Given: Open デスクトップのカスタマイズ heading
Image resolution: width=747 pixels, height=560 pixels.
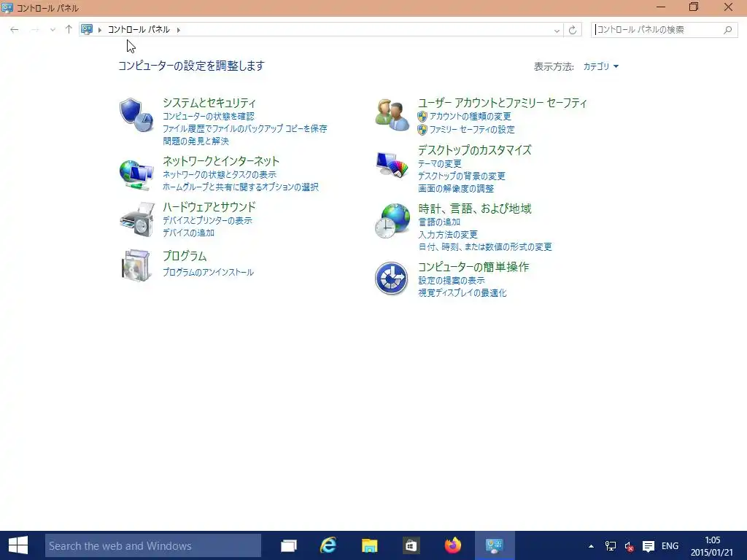Looking at the screenshot, I should point(474,150).
